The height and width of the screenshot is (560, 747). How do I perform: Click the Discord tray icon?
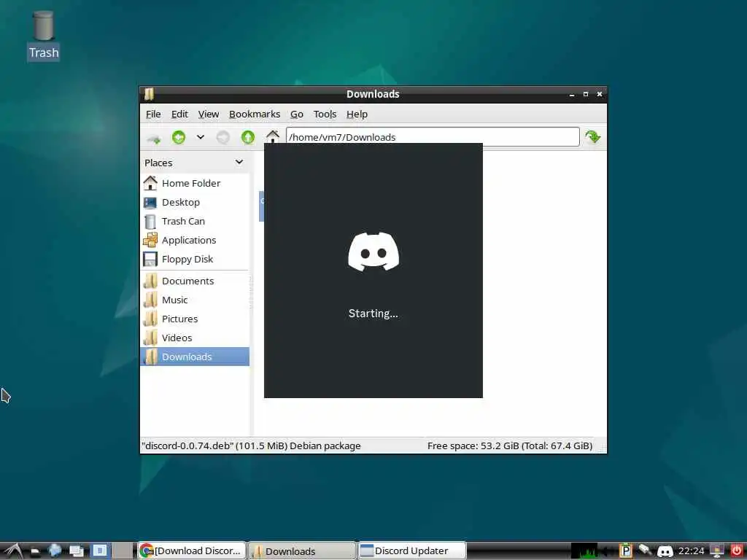point(665,551)
